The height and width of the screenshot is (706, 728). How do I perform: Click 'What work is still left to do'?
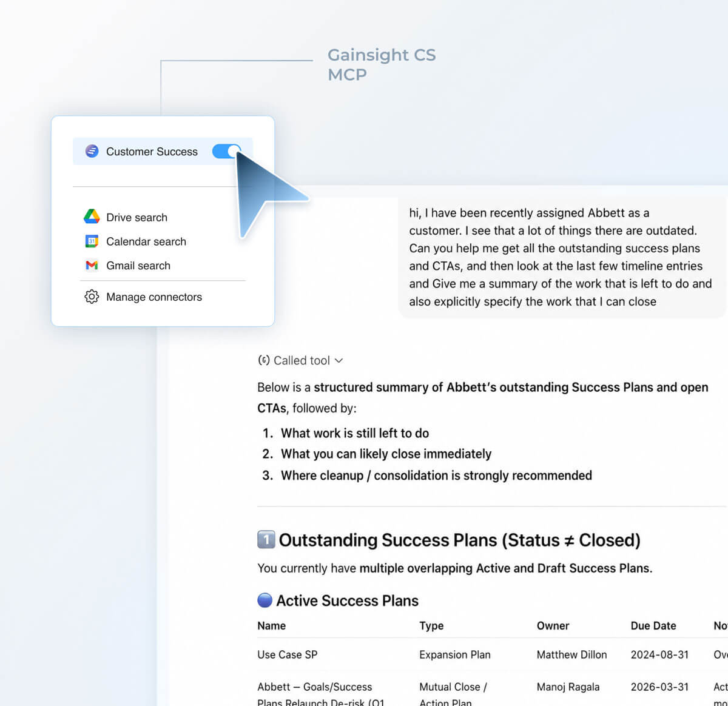pos(355,433)
